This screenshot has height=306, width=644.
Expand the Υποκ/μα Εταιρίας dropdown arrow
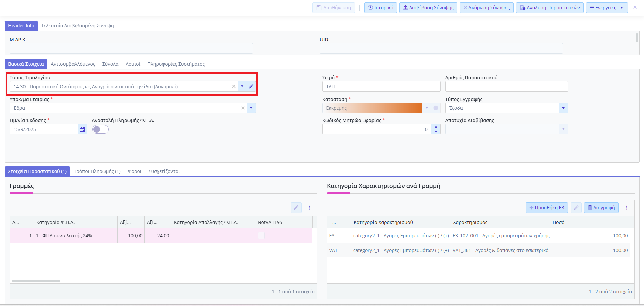point(251,108)
